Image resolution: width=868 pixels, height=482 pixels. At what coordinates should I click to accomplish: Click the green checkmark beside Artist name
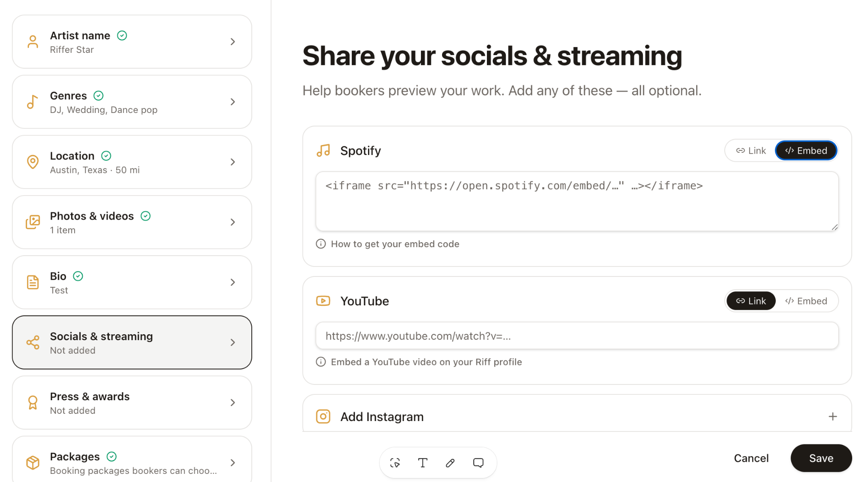pyautogui.click(x=122, y=35)
